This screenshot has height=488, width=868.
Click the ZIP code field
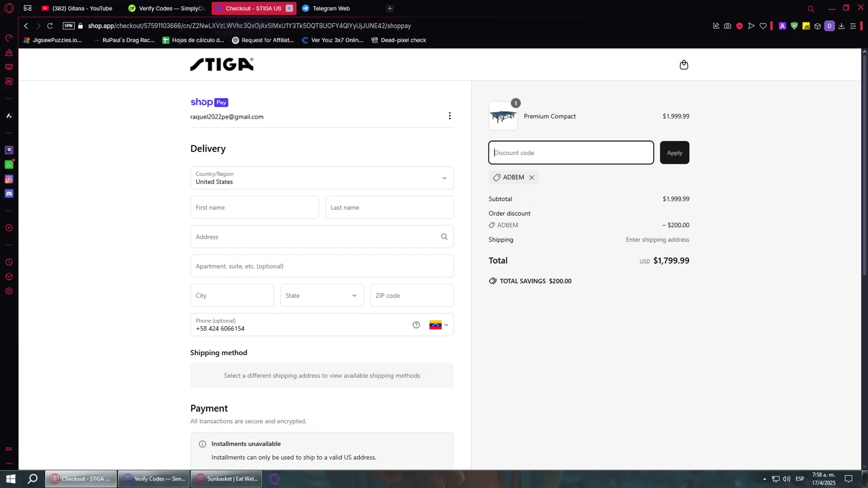pyautogui.click(x=412, y=295)
